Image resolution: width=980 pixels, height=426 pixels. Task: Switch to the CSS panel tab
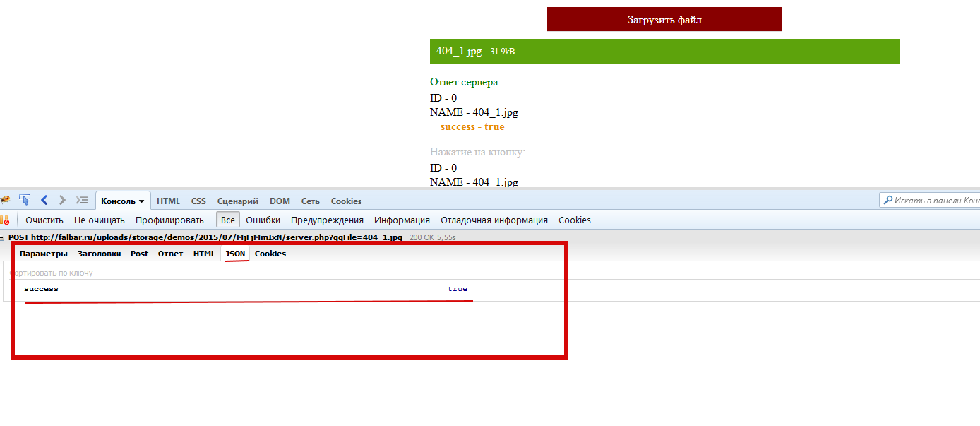click(198, 201)
